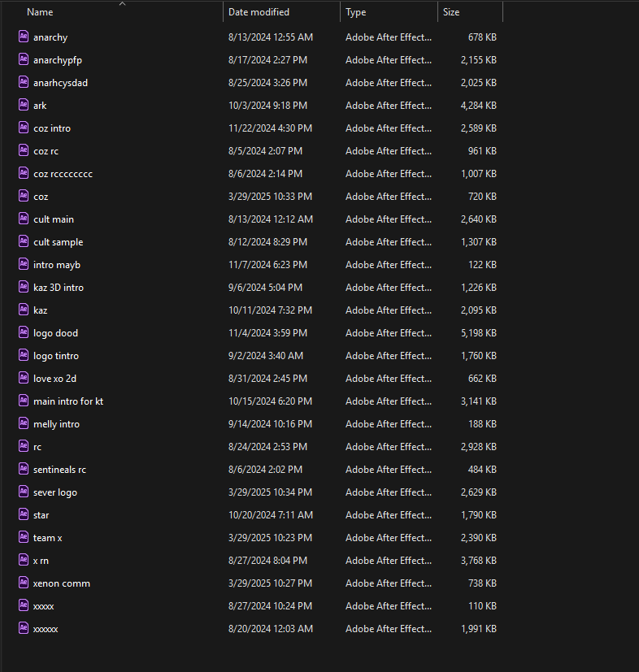This screenshot has width=639, height=672.
Task: Select the file name 'coz'
Action: pos(41,197)
